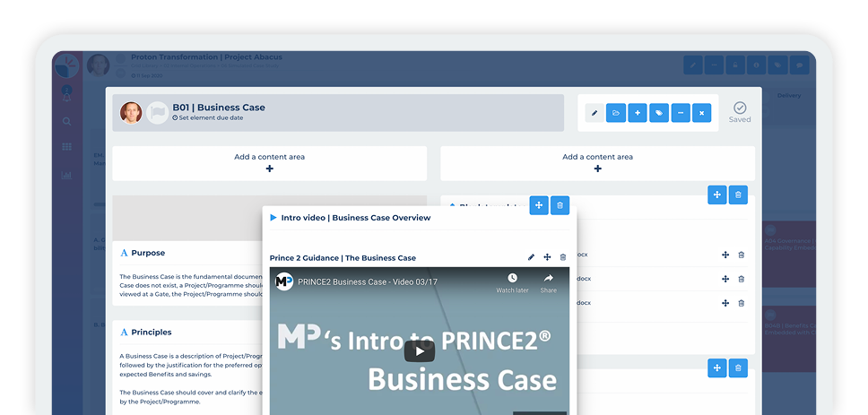Click the Intro video | Business Case Overview heading
Image resolution: width=868 pixels, height=415 pixels.
355,218
